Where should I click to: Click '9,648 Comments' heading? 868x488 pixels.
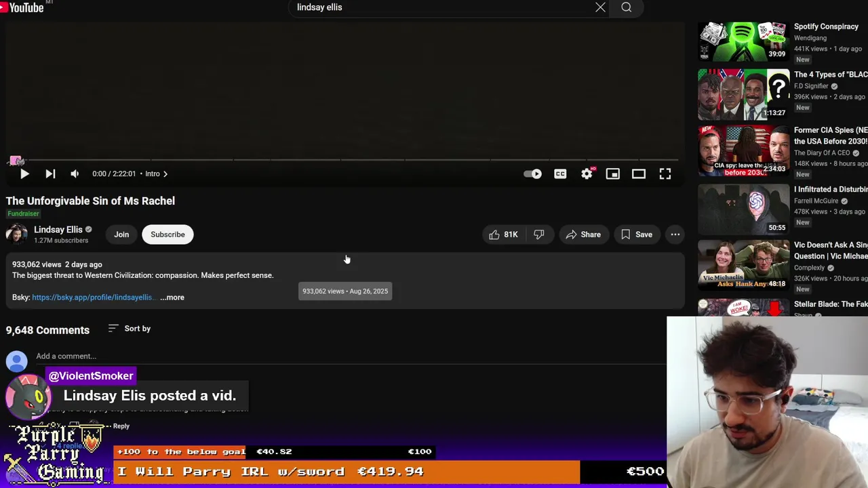(x=47, y=330)
